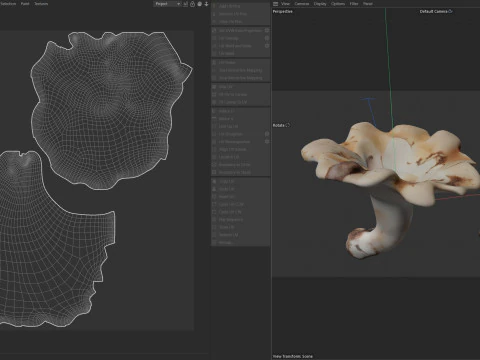Open the viewport Panel menu

[x=368, y=4]
